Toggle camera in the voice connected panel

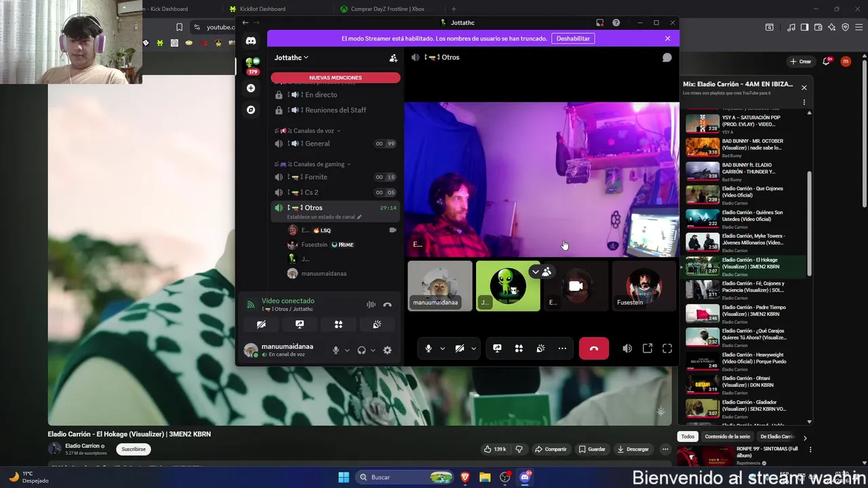click(261, 325)
